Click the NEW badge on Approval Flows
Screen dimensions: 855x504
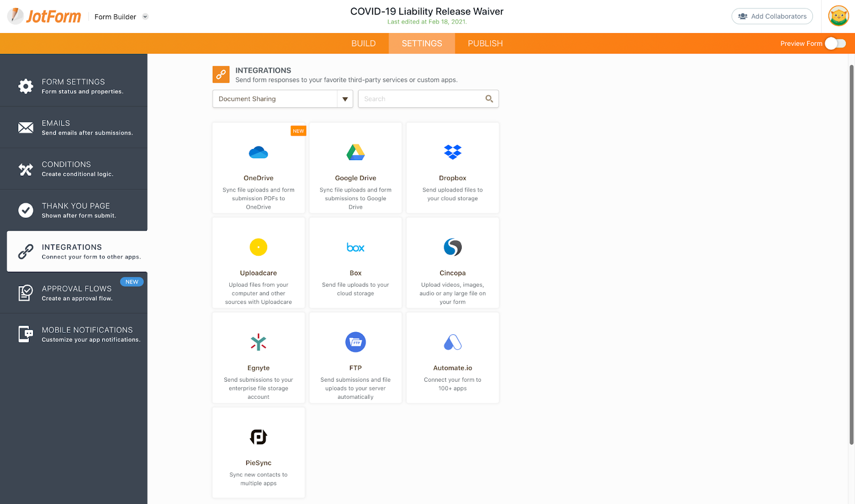[132, 282]
